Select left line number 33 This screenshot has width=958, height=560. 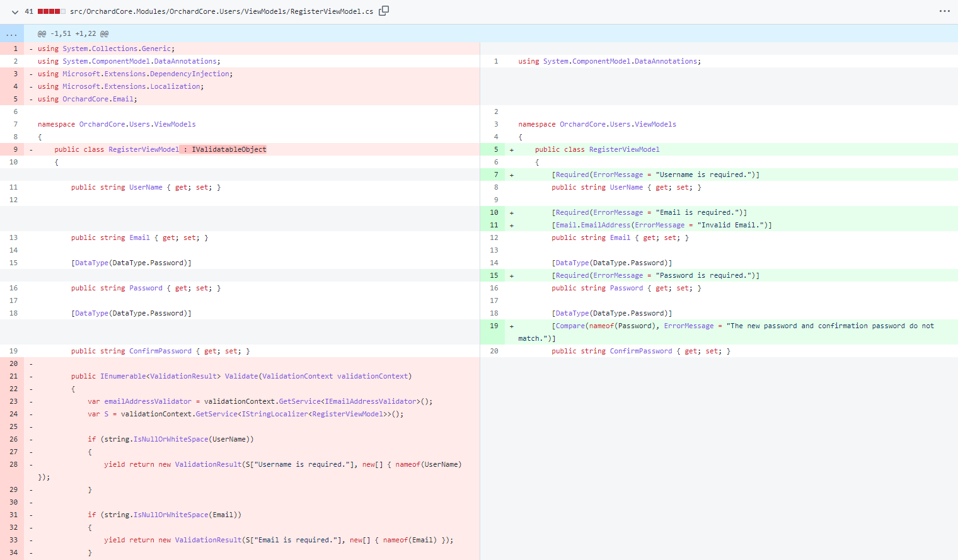(x=13, y=540)
